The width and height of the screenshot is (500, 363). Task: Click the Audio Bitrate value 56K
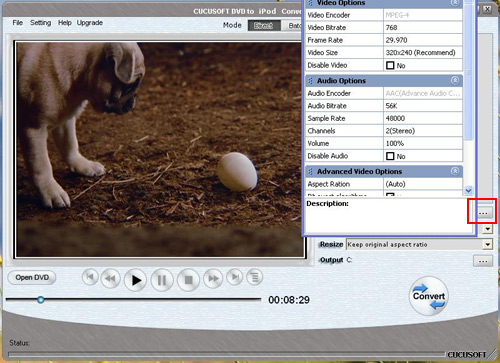423,106
